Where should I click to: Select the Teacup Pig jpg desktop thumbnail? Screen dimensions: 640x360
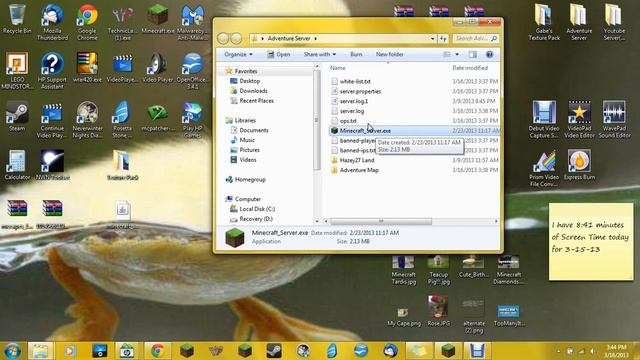click(438, 270)
